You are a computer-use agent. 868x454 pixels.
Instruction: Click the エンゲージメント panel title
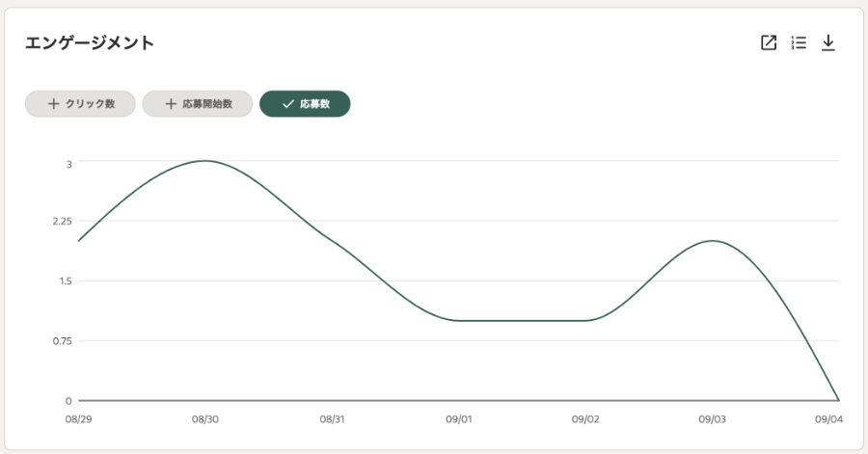[90, 43]
